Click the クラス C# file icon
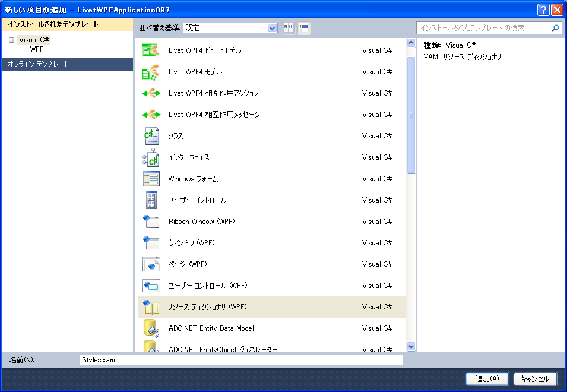Image resolution: width=567 pixels, height=392 pixels. [151, 136]
